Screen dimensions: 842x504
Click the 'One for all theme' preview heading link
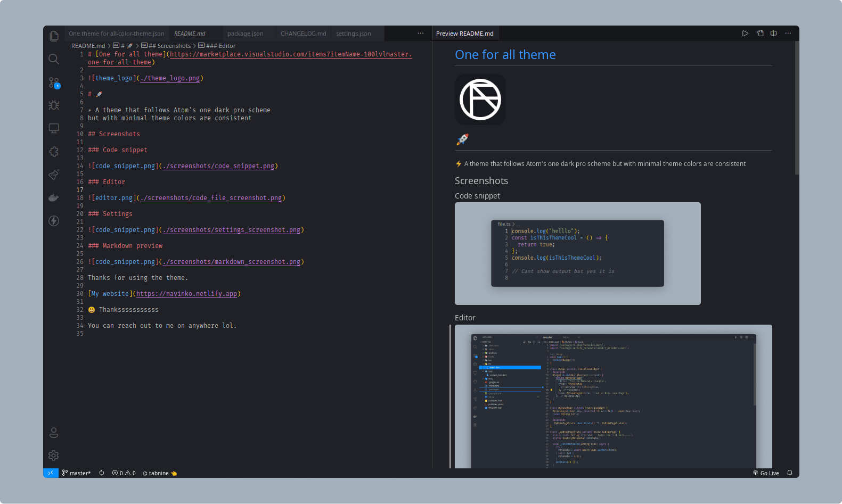click(505, 55)
